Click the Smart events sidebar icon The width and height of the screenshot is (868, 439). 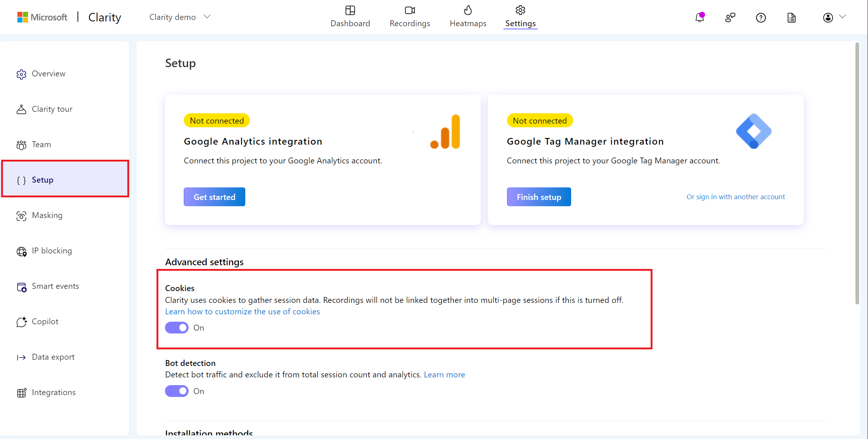pyautogui.click(x=21, y=286)
